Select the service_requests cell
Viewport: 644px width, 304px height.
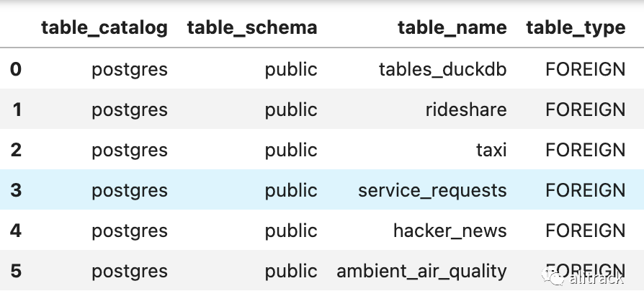[x=432, y=191]
